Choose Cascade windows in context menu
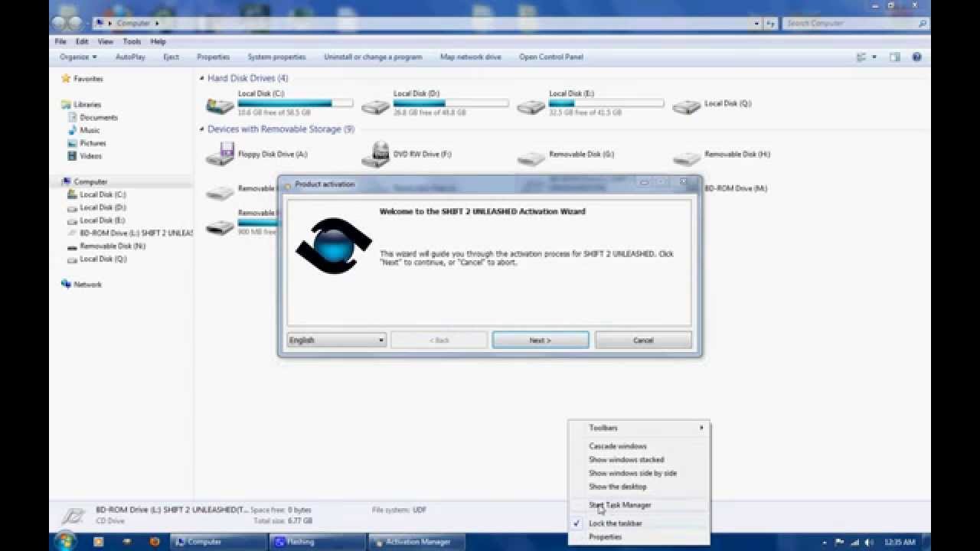 point(617,446)
